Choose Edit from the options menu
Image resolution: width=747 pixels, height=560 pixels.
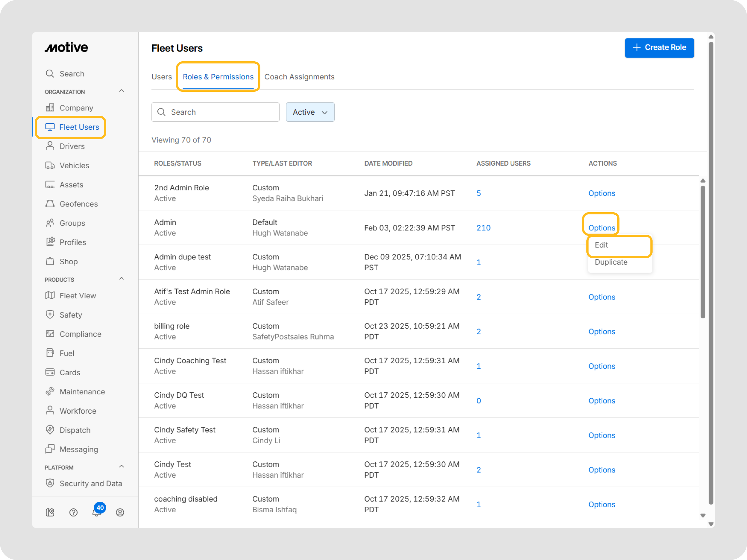click(x=601, y=245)
